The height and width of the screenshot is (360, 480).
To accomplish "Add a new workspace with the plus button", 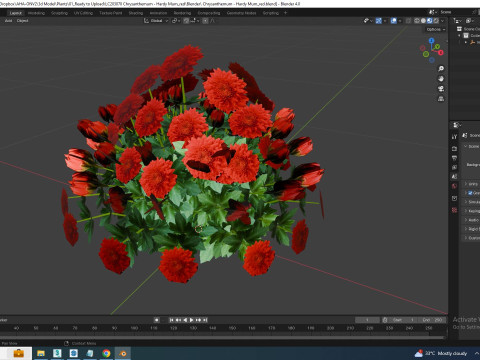I will [285, 13].
